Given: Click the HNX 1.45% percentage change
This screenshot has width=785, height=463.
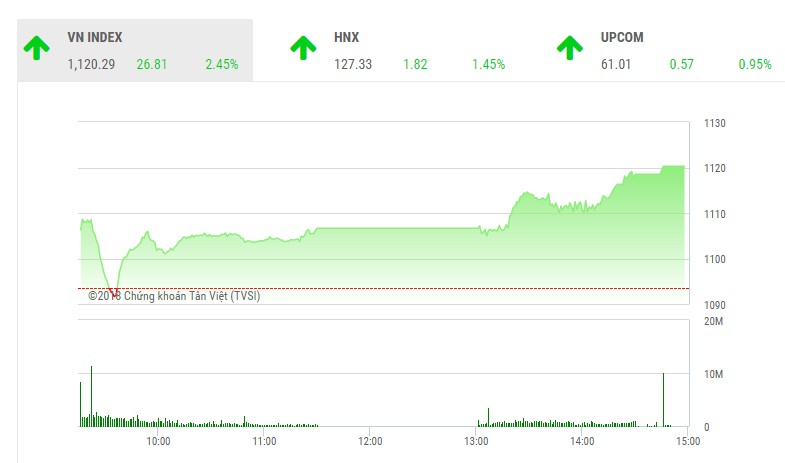Looking at the screenshot, I should tap(488, 64).
